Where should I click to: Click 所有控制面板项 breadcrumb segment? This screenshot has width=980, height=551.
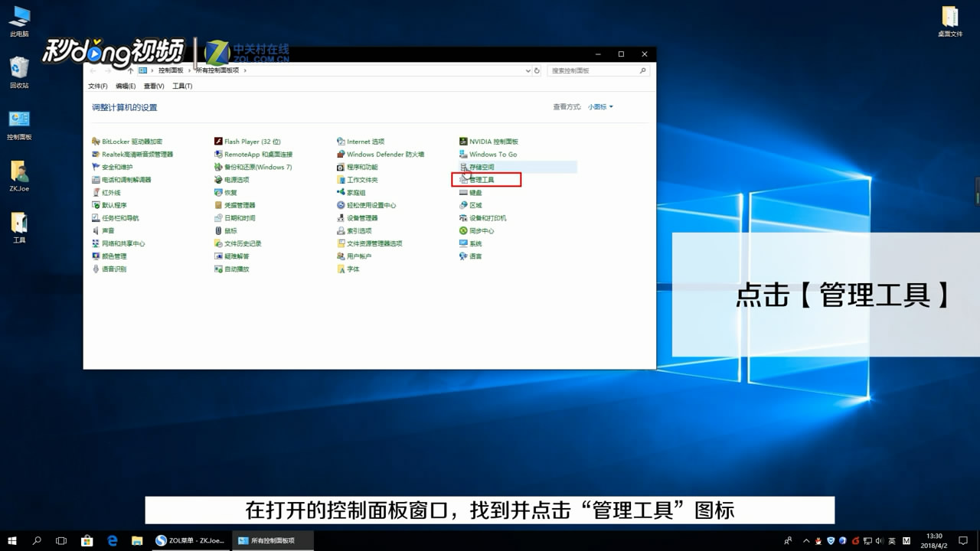[217, 70]
